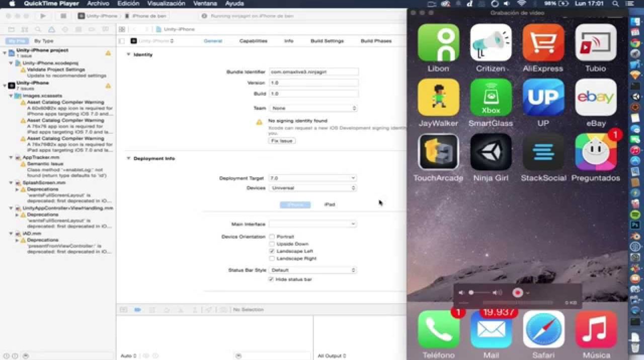Switch to the Build Settings tab
This screenshot has width=644, height=360.
coord(327,41)
